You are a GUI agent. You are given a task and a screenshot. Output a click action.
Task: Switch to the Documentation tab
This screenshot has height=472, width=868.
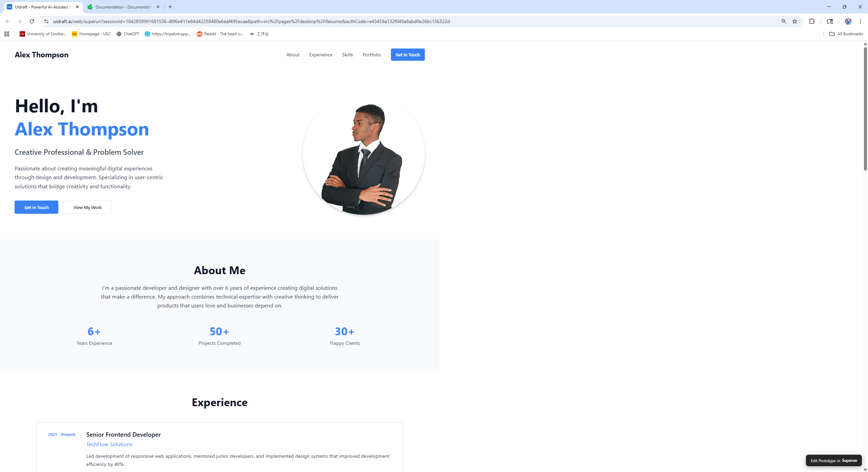pos(122,7)
